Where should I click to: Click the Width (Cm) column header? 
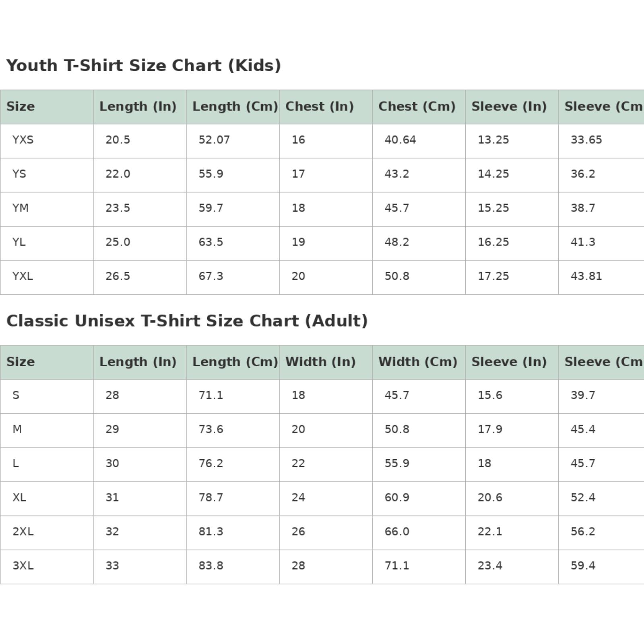pyautogui.click(x=418, y=362)
